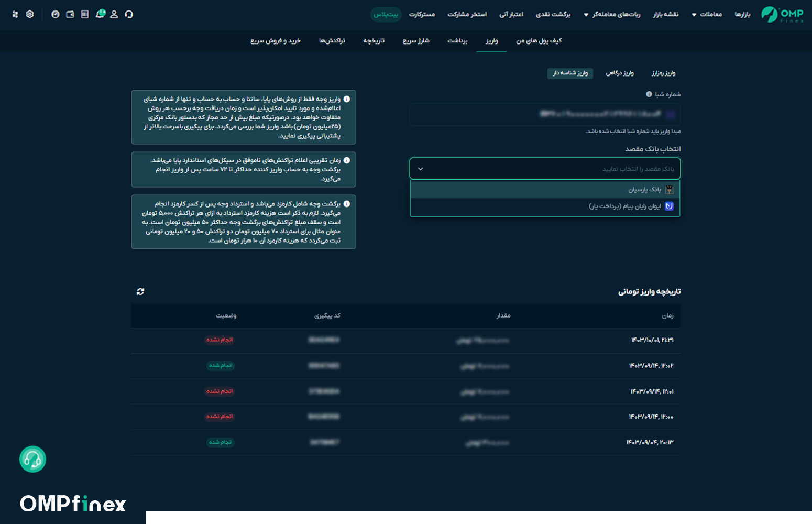Click انجام شده status in 20:13 row
812x524 pixels.
click(221, 442)
